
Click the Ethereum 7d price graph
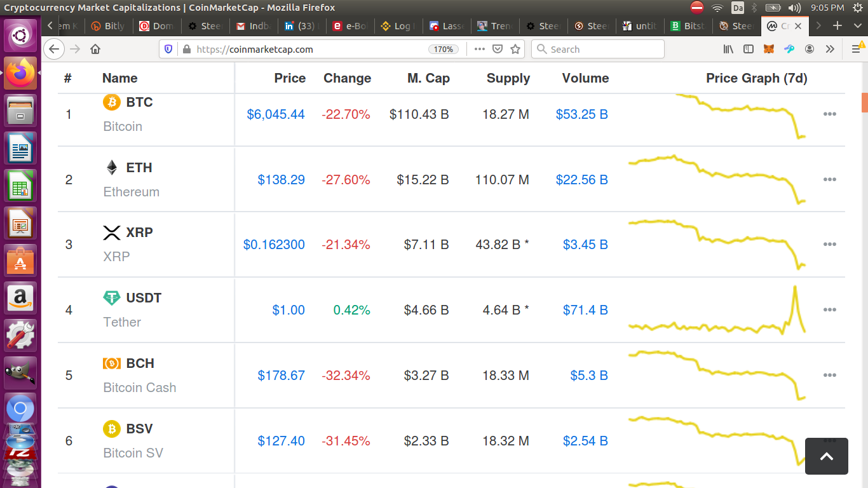click(x=717, y=180)
